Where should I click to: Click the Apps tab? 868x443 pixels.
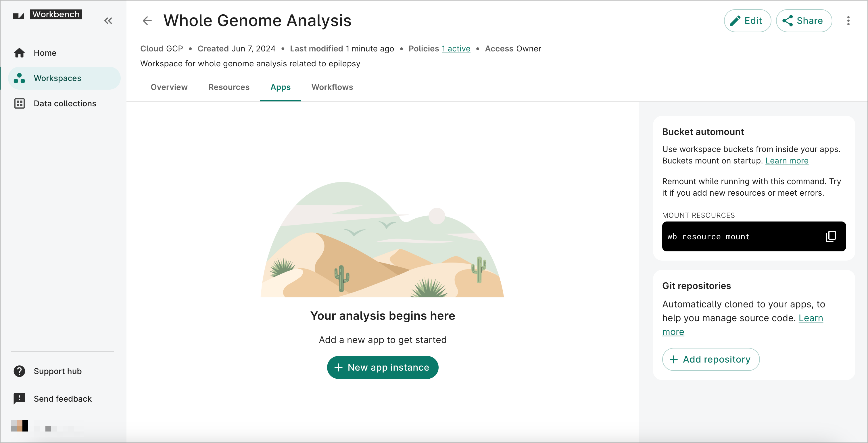pos(280,87)
